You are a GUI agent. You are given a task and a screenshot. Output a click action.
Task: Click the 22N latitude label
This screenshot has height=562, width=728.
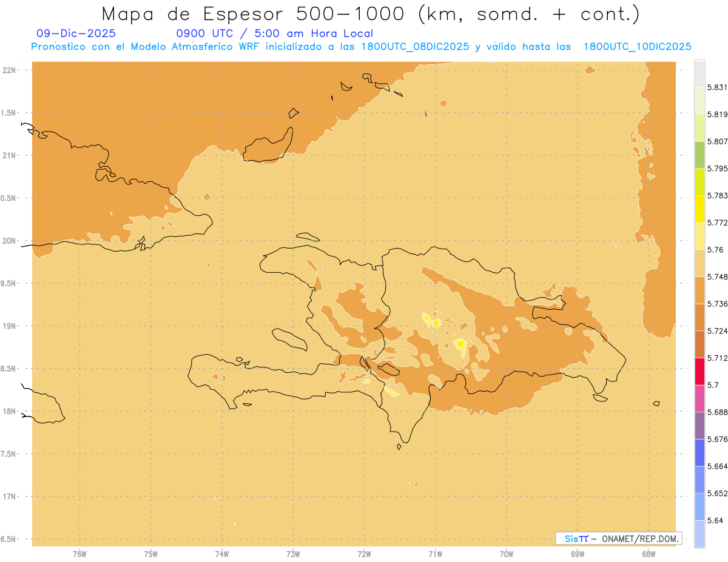pos(9,70)
